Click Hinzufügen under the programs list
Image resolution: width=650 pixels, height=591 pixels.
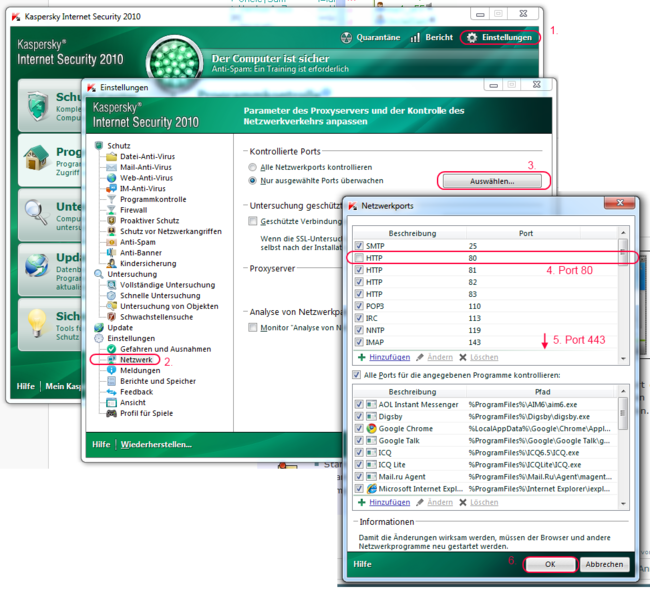[x=389, y=502]
